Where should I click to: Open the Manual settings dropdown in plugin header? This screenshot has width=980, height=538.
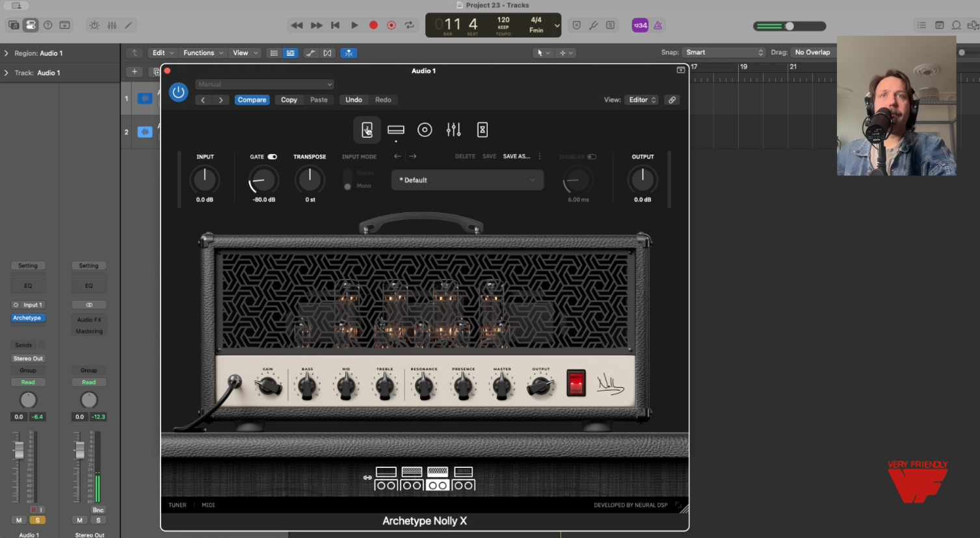point(265,84)
